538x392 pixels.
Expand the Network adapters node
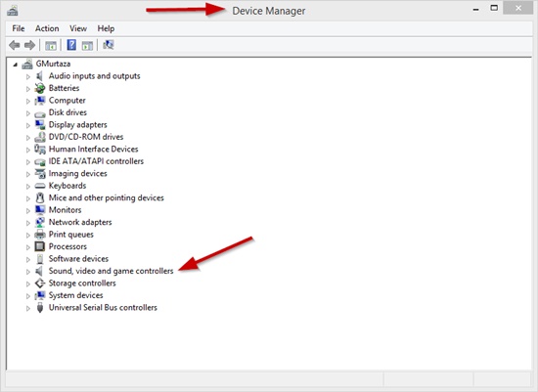28,223
